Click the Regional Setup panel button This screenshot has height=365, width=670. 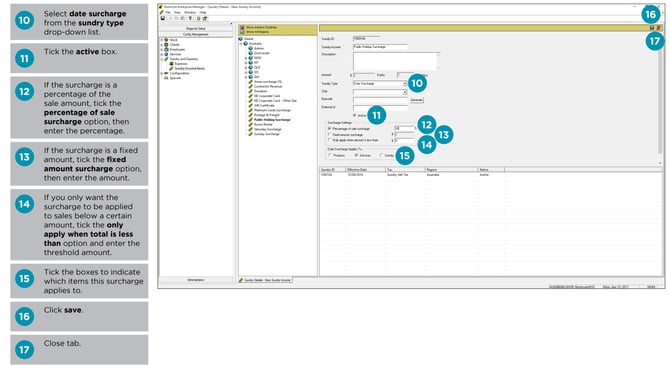(196, 29)
